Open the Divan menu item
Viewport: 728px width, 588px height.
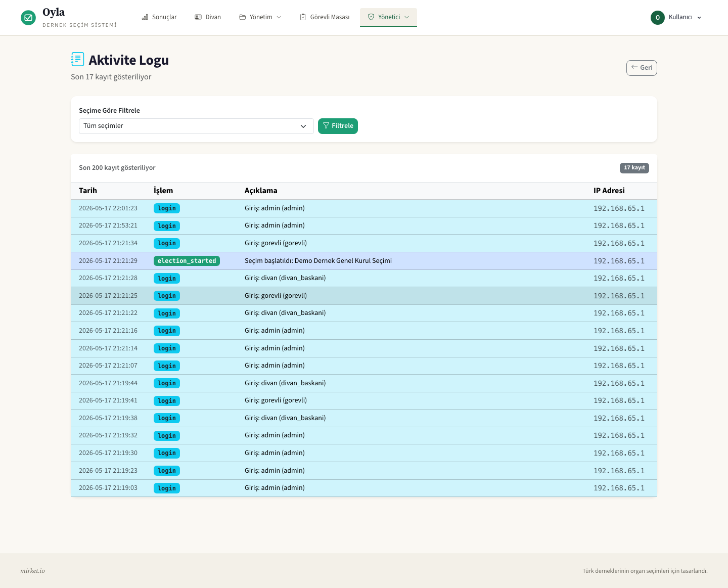(x=208, y=17)
